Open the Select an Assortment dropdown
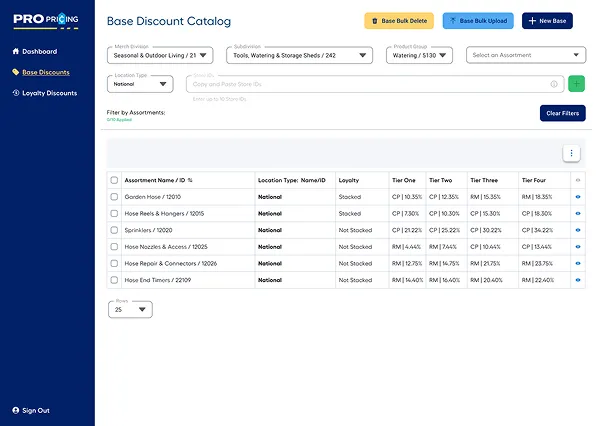This screenshot has height=426, width=599. point(526,55)
